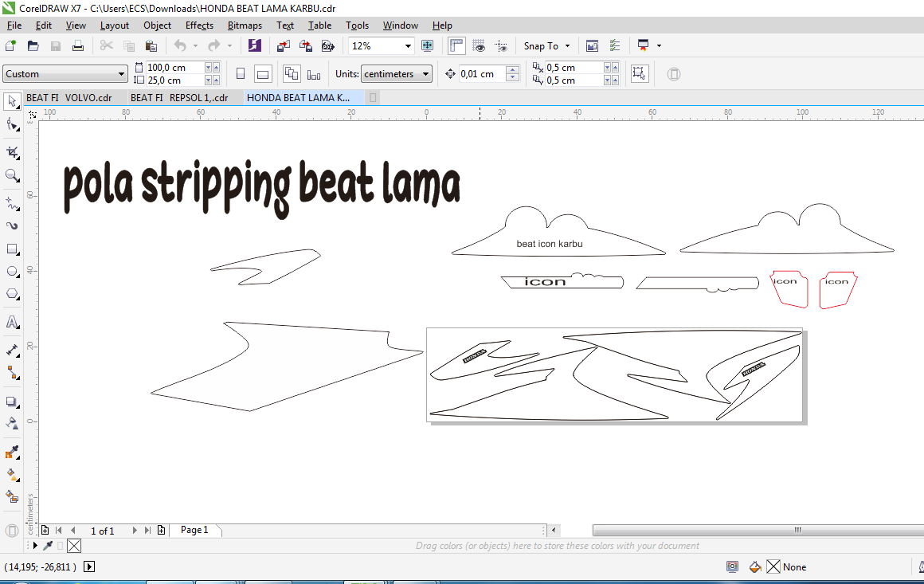Select the Color Eyedropper tool
Screen dimensions: 924x584
point(12,452)
